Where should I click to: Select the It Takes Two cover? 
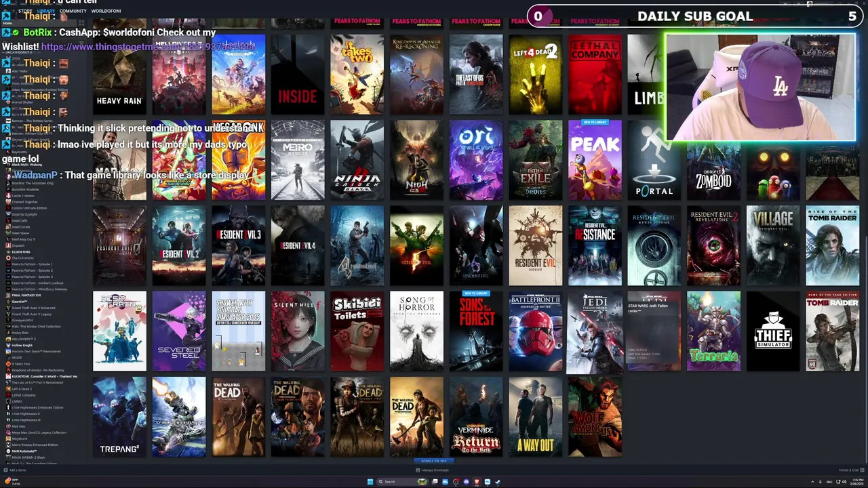pyautogui.click(x=357, y=74)
